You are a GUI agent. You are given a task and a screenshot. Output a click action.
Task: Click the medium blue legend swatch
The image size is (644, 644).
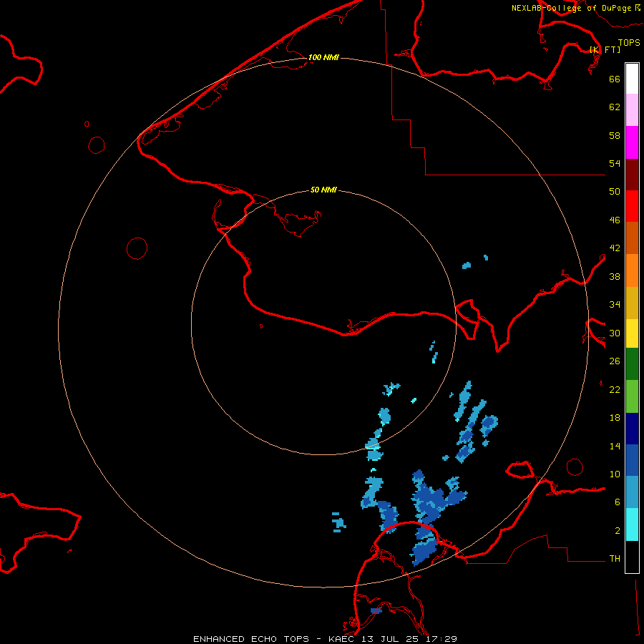pyautogui.click(x=632, y=460)
